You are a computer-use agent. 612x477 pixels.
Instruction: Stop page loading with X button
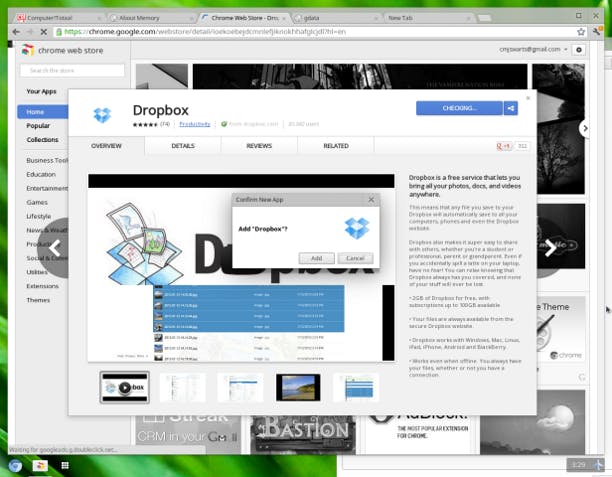(x=44, y=32)
